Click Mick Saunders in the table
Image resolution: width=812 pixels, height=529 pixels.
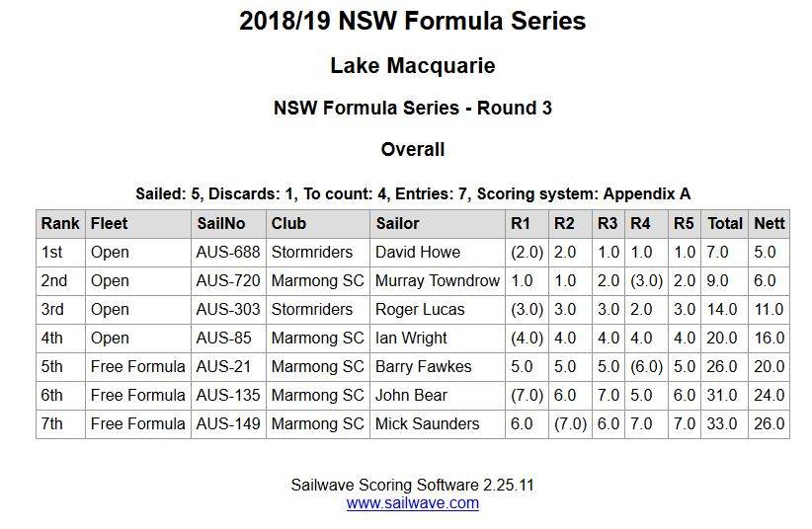pyautogui.click(x=427, y=424)
